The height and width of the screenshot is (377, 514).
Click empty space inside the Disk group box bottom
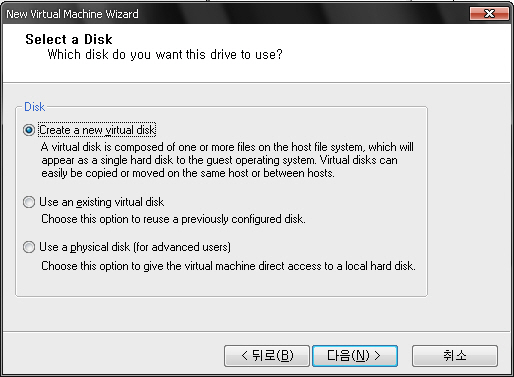[221, 284]
